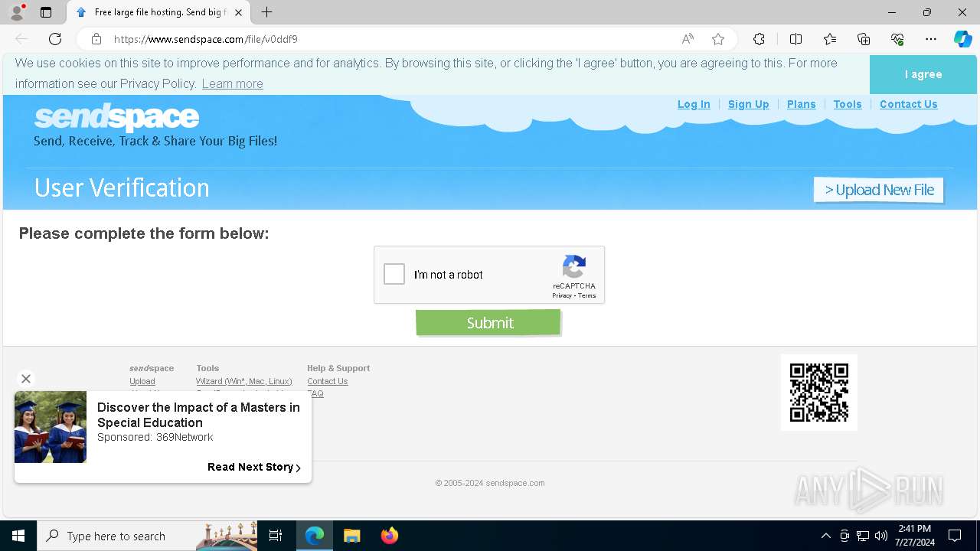Click the footer Contact Us link
Viewport: 980px width, 551px height.
pos(327,381)
